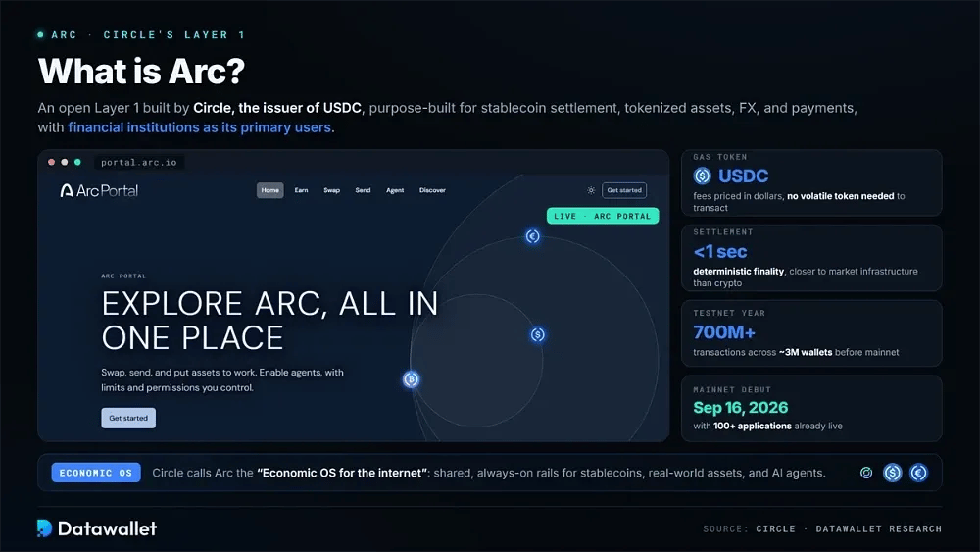The height and width of the screenshot is (552, 980).
Task: Click the ECONOMIC OS label badge
Action: [96, 473]
